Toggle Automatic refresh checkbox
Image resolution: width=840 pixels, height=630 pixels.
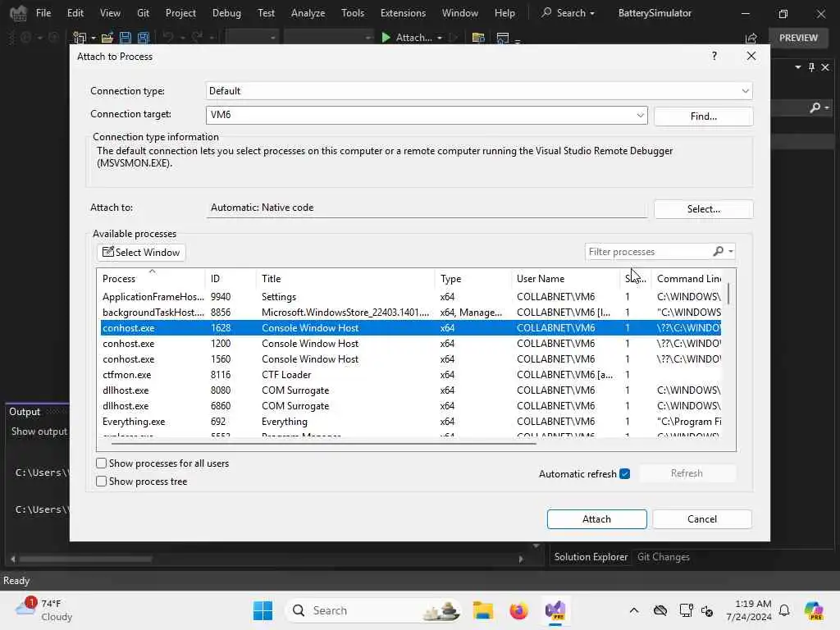point(624,473)
